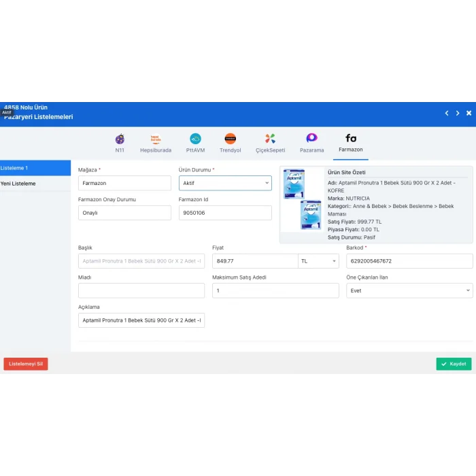Click the Maksimum Satış Adedi field
The width and height of the screenshot is (476, 476).
click(x=275, y=290)
